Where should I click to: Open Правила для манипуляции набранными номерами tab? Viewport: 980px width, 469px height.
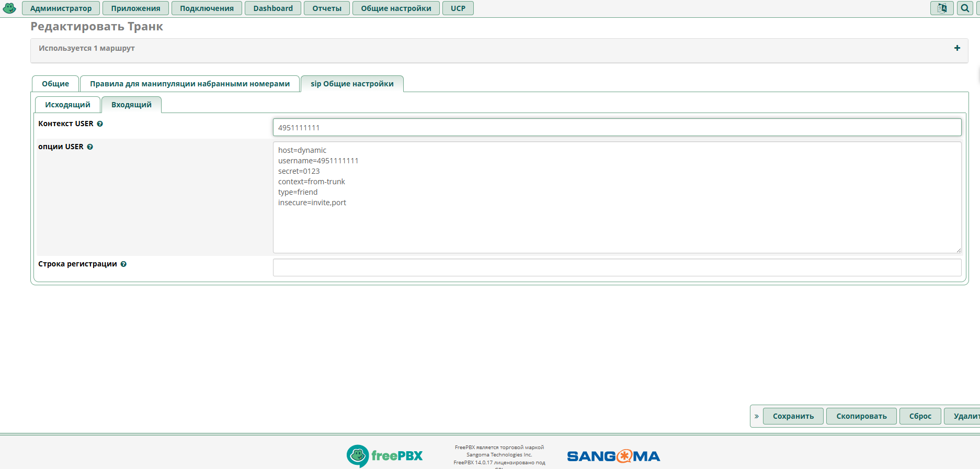pyautogui.click(x=189, y=84)
